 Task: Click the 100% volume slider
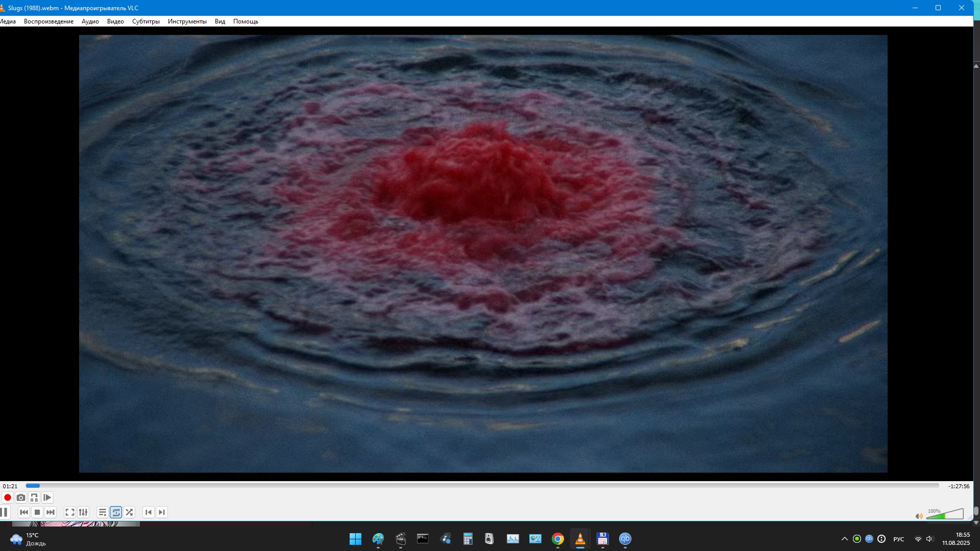click(x=944, y=515)
